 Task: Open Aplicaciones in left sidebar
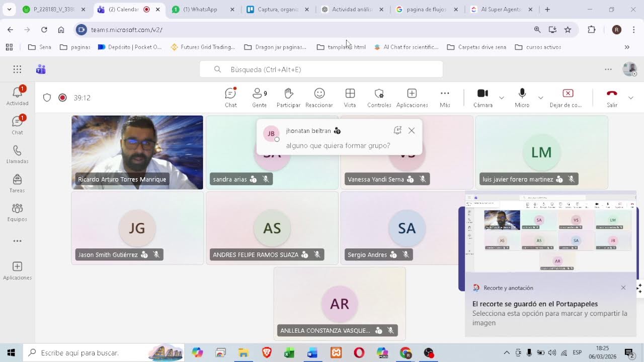(17, 270)
